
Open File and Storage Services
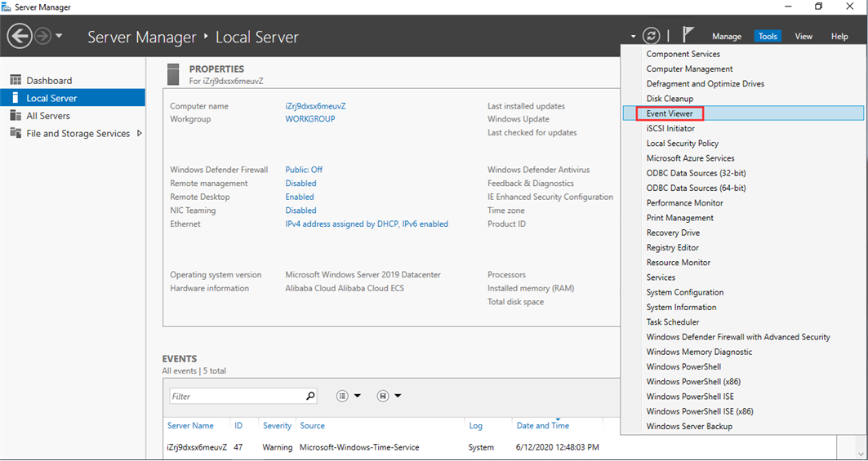coord(78,133)
